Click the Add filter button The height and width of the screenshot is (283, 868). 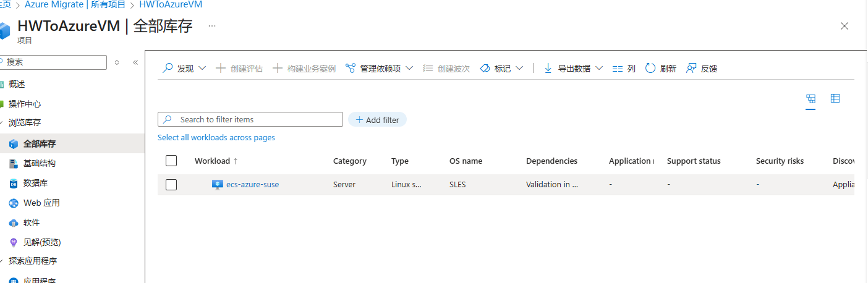[x=377, y=120]
